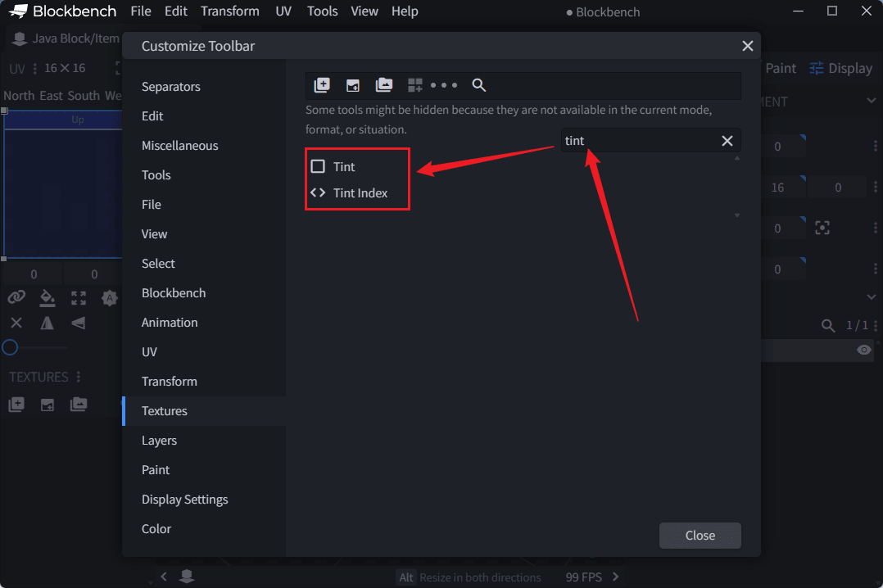Open Display Settings category
This screenshot has height=588, width=883.
pyautogui.click(x=205, y=500)
